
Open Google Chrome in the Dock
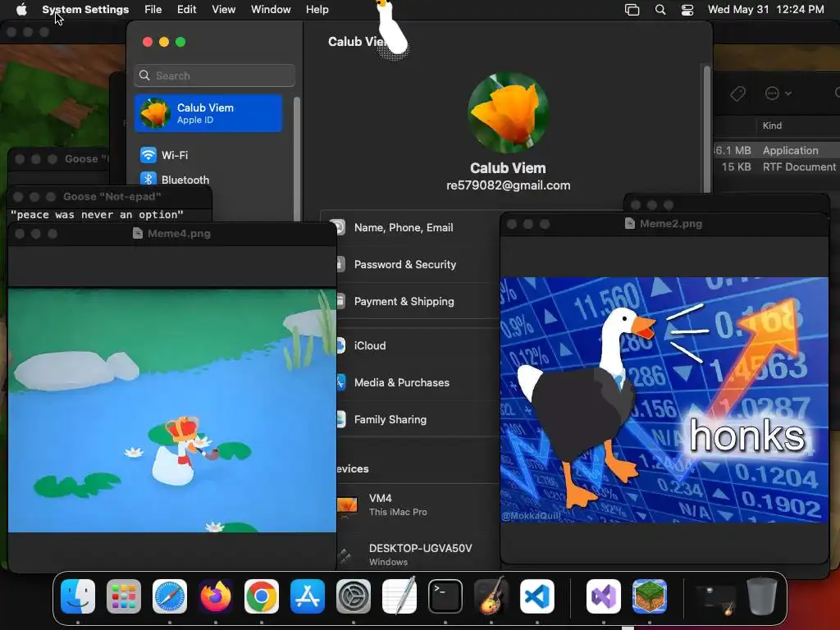click(262, 596)
